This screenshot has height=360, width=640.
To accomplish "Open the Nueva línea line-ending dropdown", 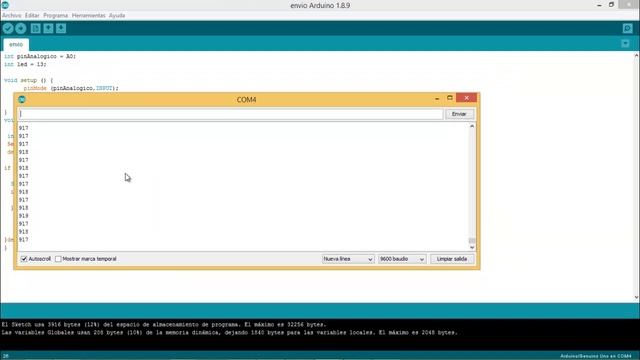I will point(348,259).
